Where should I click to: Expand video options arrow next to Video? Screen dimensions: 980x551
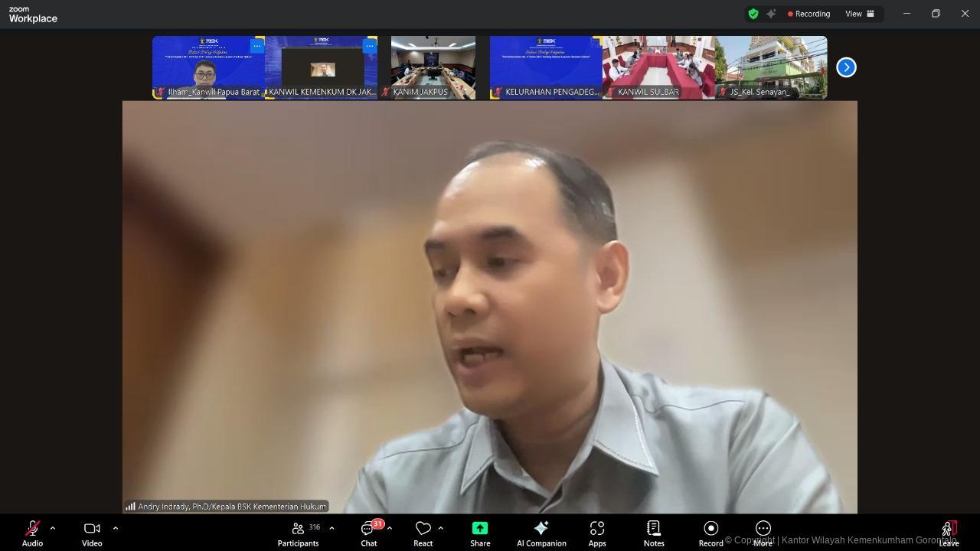[116, 528]
